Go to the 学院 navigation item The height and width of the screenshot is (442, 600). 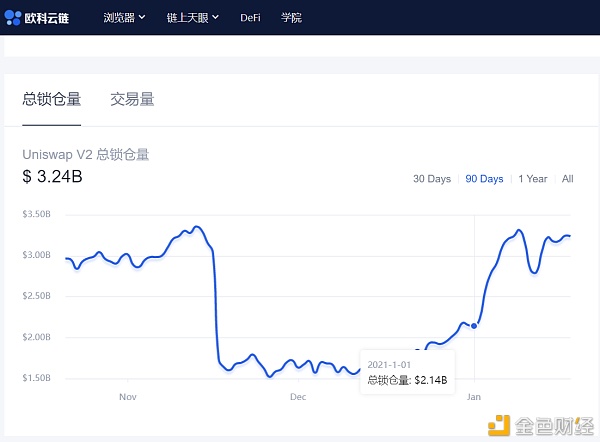[x=291, y=18]
